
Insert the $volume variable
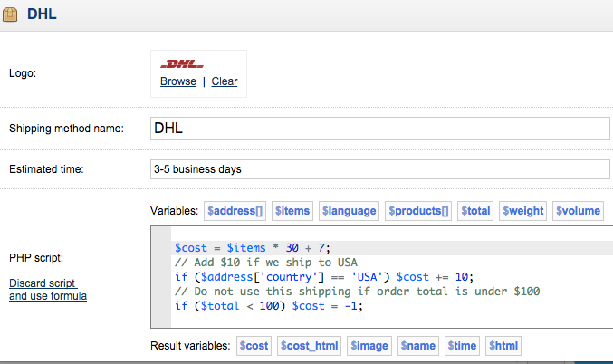(579, 211)
